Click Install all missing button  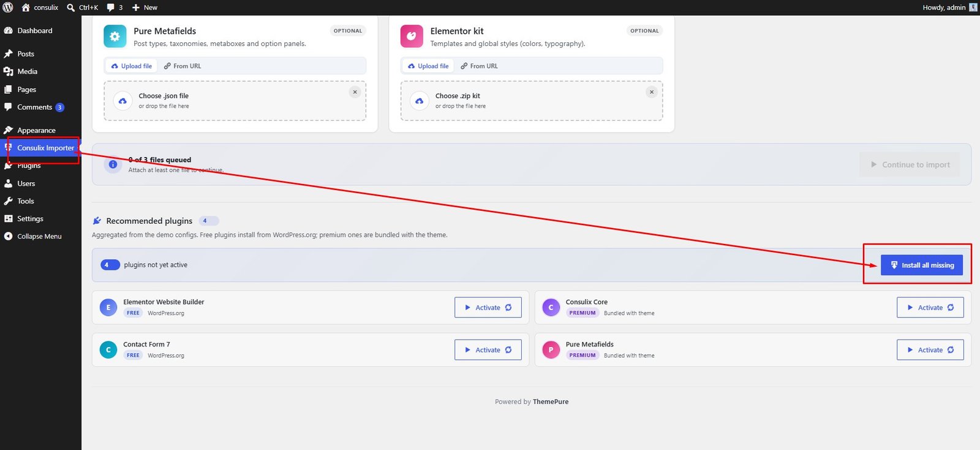(x=922, y=265)
